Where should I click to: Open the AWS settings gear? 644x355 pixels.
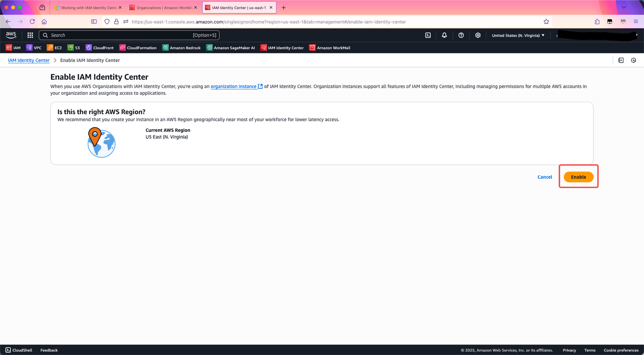pos(478,35)
